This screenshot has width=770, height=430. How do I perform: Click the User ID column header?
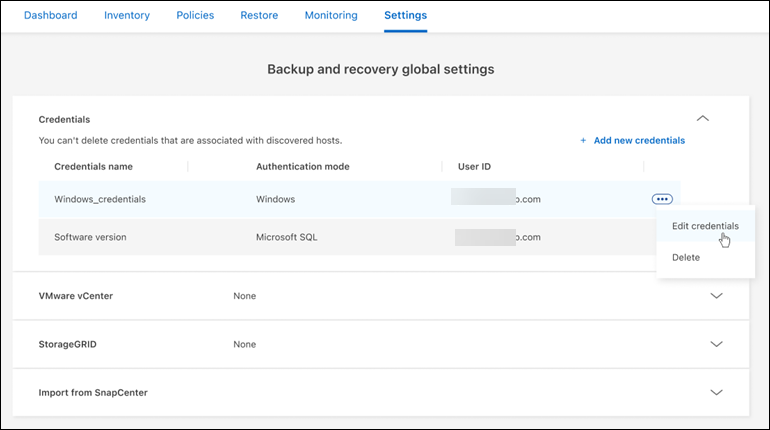pyautogui.click(x=472, y=166)
